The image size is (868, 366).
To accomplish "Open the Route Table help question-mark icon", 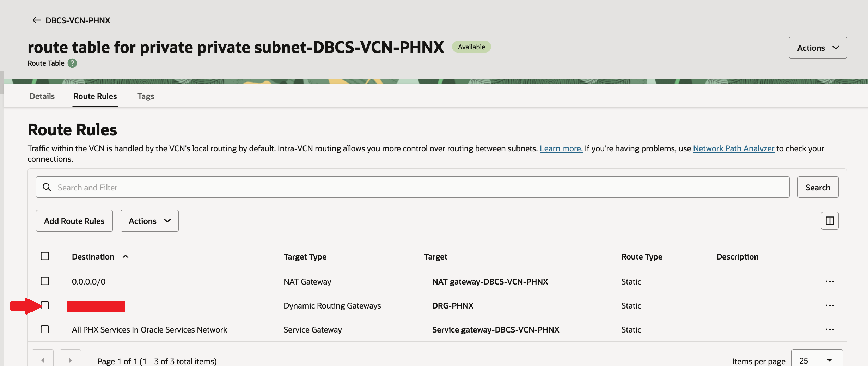I will coord(72,63).
